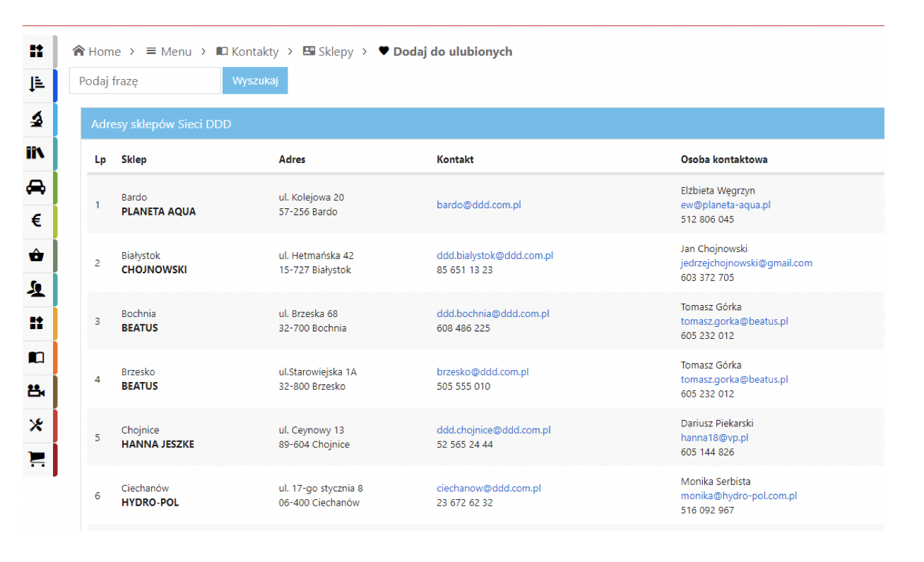Click phone number 512 806 045
Image resolution: width=924 pixels, height=562 pixels.
pos(707,220)
